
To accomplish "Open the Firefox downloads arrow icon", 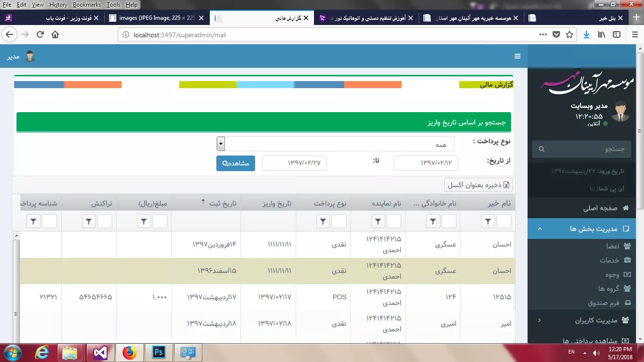I will [586, 34].
